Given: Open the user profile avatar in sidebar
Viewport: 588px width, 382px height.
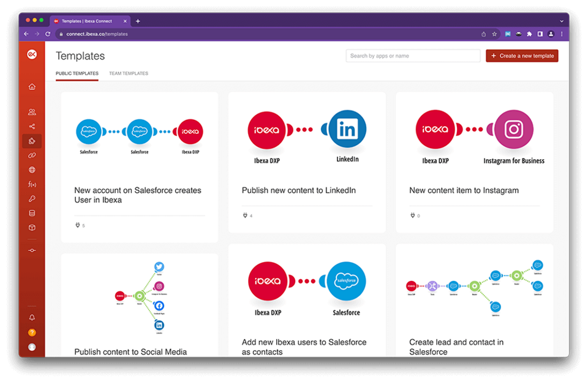Looking at the screenshot, I should click(32, 347).
